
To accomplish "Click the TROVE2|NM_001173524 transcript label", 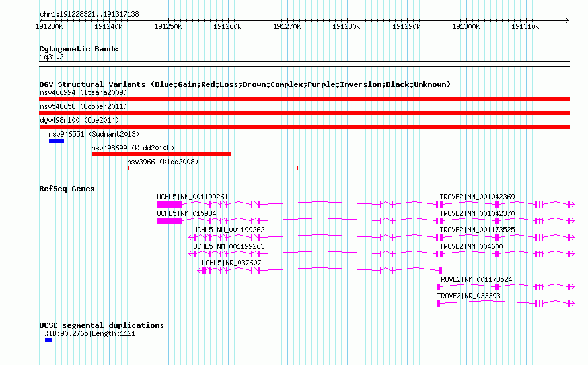I will point(474,279).
